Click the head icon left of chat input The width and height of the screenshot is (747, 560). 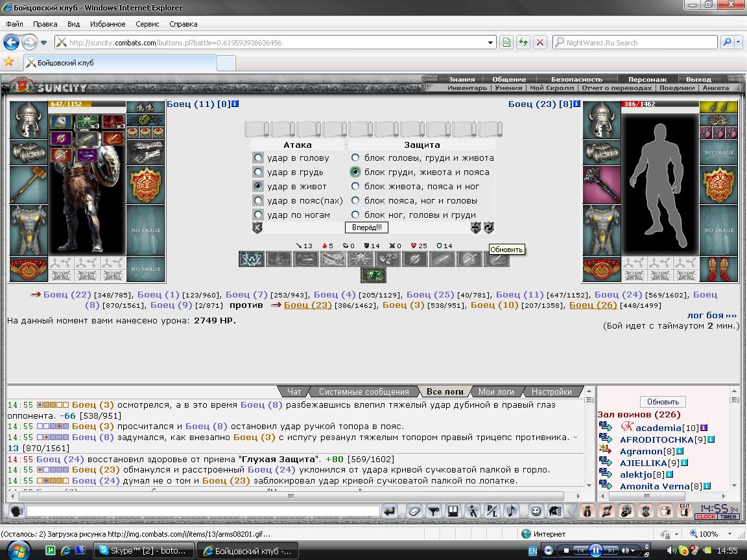click(x=17, y=511)
